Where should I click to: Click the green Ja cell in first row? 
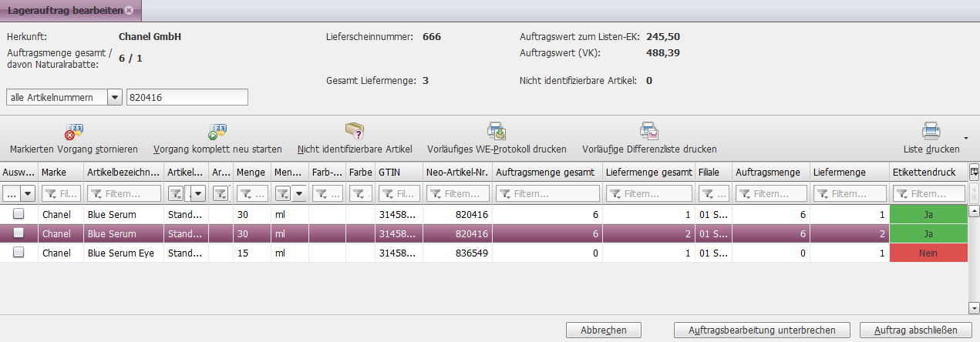[x=928, y=214]
